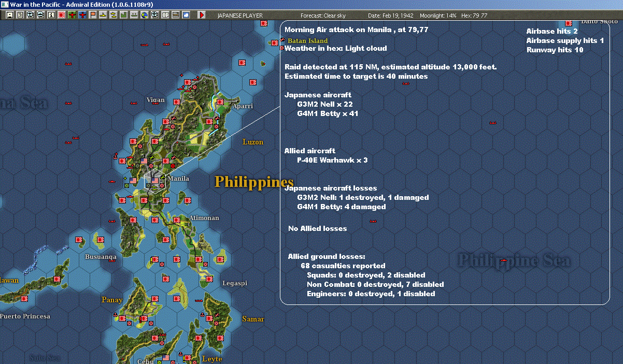
Task: Click the Airbase supply hits 1 line
Action: tap(565, 41)
